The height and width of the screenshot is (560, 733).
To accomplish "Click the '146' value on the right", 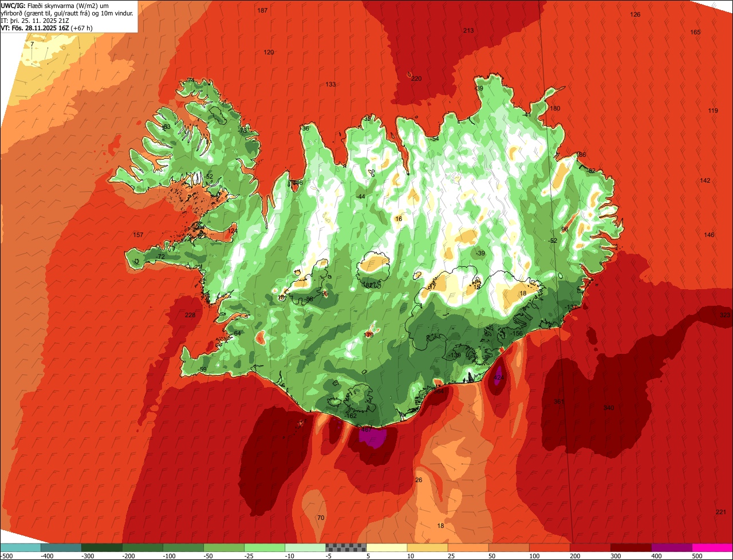I will pos(709,235).
